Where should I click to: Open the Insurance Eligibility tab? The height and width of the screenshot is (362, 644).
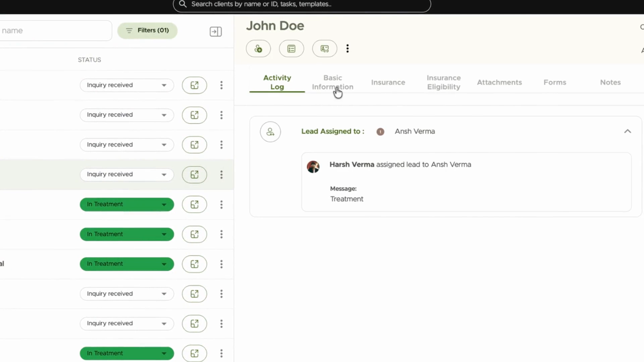(444, 82)
